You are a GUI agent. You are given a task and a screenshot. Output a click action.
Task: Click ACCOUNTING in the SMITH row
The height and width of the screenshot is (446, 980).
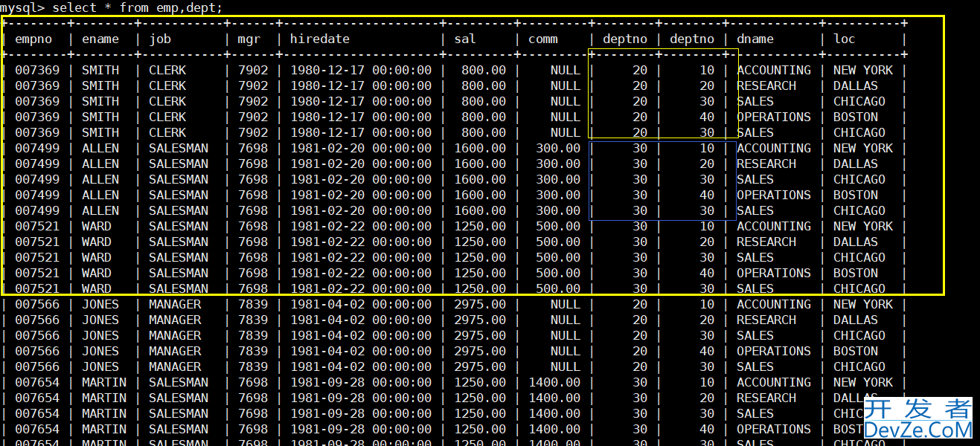(x=774, y=70)
